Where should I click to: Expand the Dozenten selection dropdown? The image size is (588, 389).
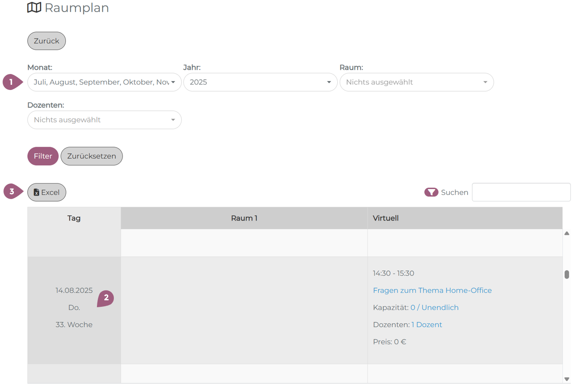104,120
